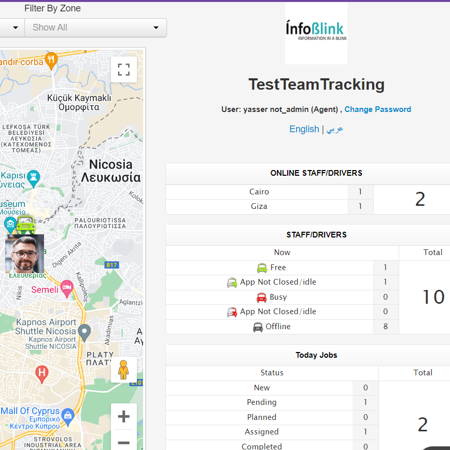Select the hospital H marker on map

point(42,374)
